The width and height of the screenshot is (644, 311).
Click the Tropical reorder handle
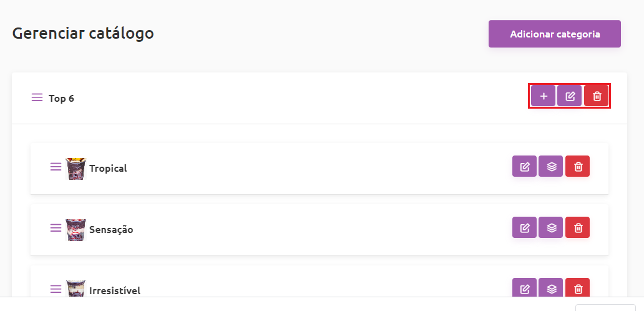pyautogui.click(x=56, y=167)
